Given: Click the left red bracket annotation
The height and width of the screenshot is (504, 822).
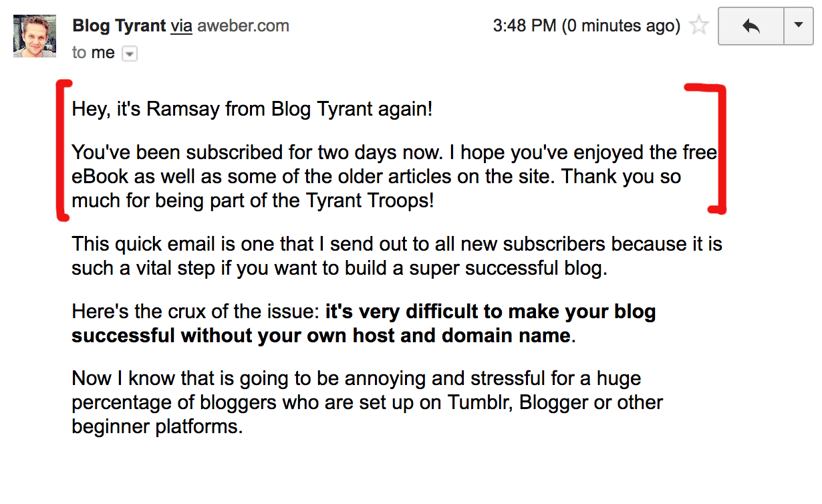Looking at the screenshot, I should (62, 150).
